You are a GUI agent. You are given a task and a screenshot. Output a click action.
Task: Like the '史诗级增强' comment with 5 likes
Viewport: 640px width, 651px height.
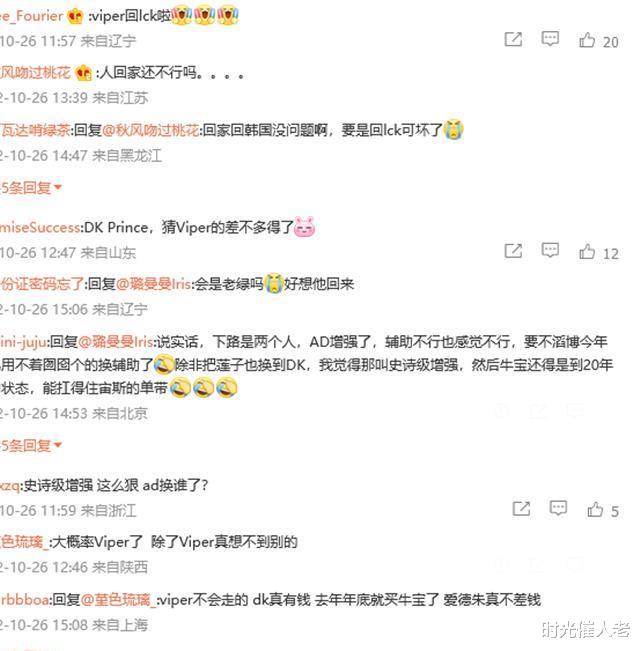603,510
